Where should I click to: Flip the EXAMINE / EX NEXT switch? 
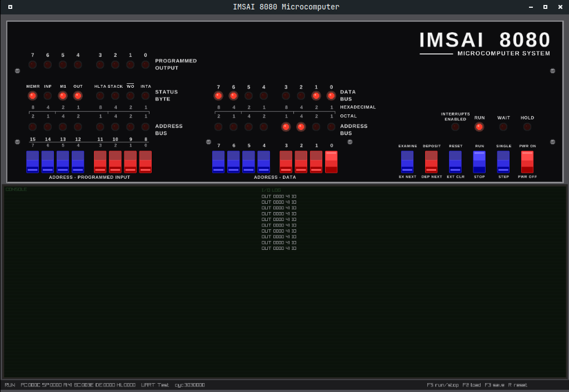coord(407,162)
